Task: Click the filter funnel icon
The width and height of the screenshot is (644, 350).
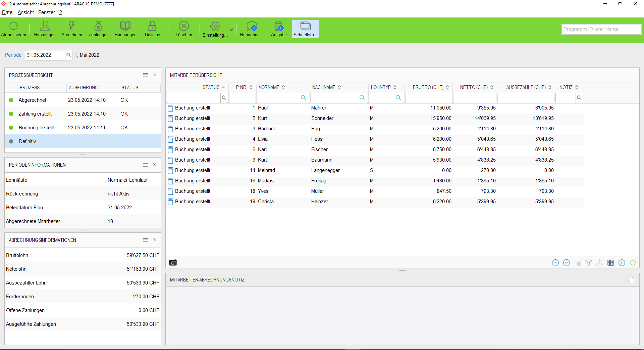Action: point(589,263)
